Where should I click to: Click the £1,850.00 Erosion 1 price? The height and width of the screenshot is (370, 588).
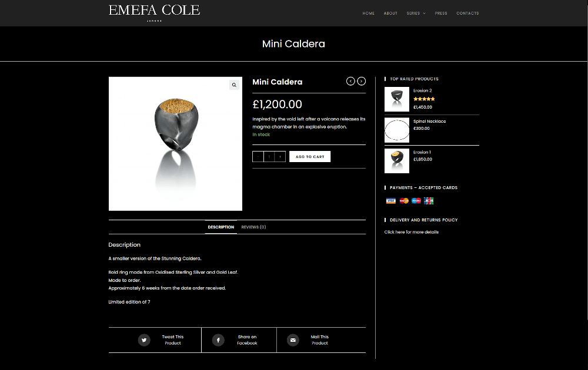click(x=423, y=160)
